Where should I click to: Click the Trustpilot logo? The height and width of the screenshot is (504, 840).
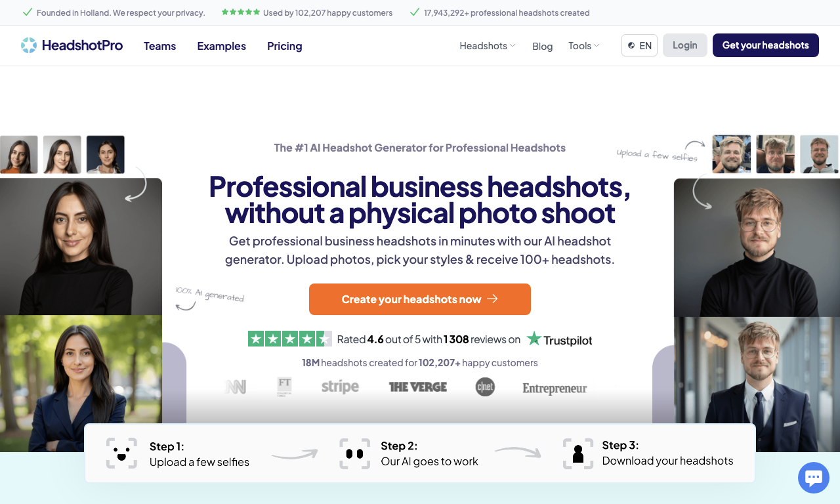point(560,339)
